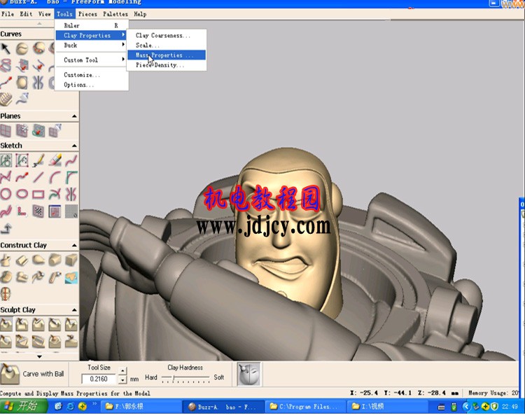Image resolution: width=525 pixels, height=420 pixels.
Task: Pick the arc sketch tool
Action: click(55, 177)
